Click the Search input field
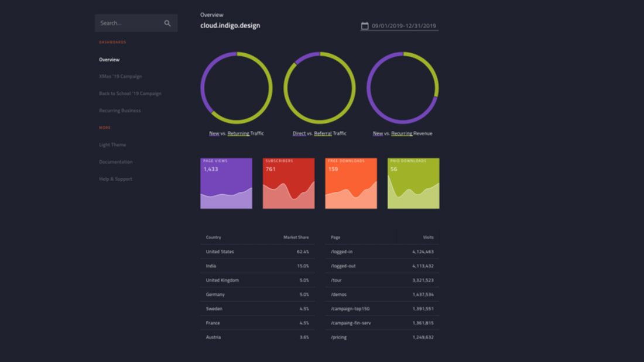This screenshot has height=362, width=644. pyautogui.click(x=129, y=23)
